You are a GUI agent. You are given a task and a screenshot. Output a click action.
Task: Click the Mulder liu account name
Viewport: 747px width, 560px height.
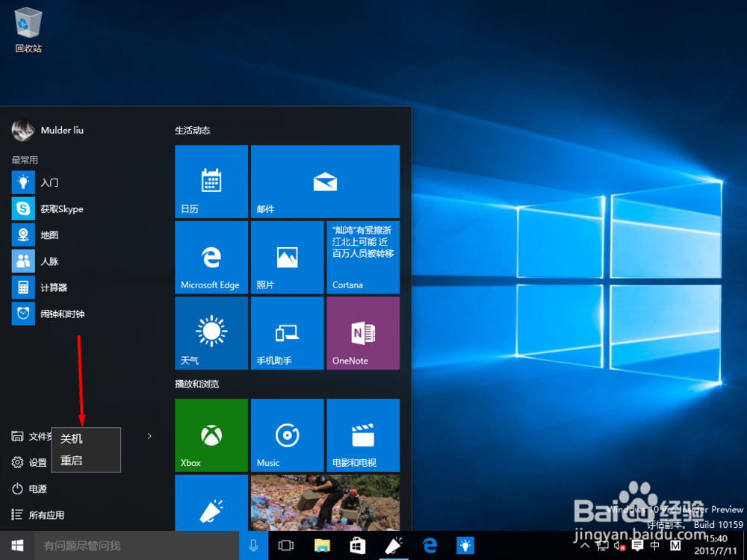click(x=63, y=130)
